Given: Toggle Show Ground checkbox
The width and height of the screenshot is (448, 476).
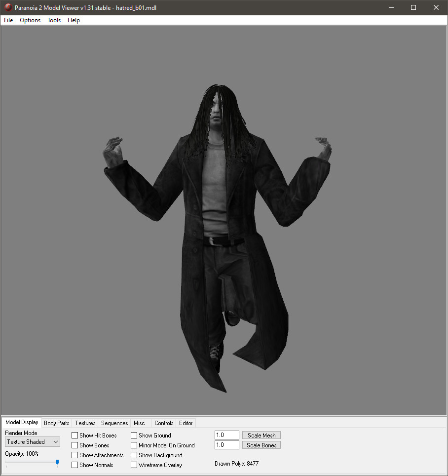Looking at the screenshot, I should [134, 436].
